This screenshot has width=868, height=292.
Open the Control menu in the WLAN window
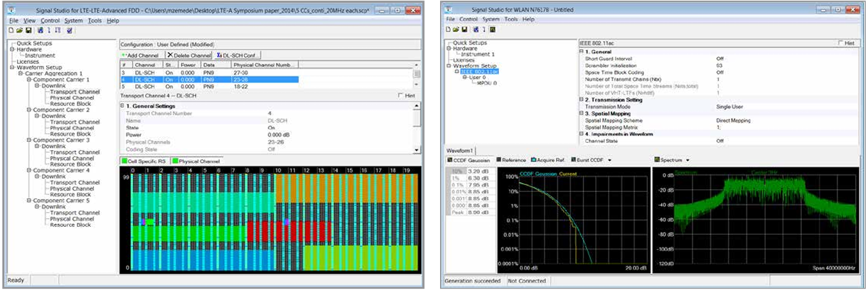468,19
